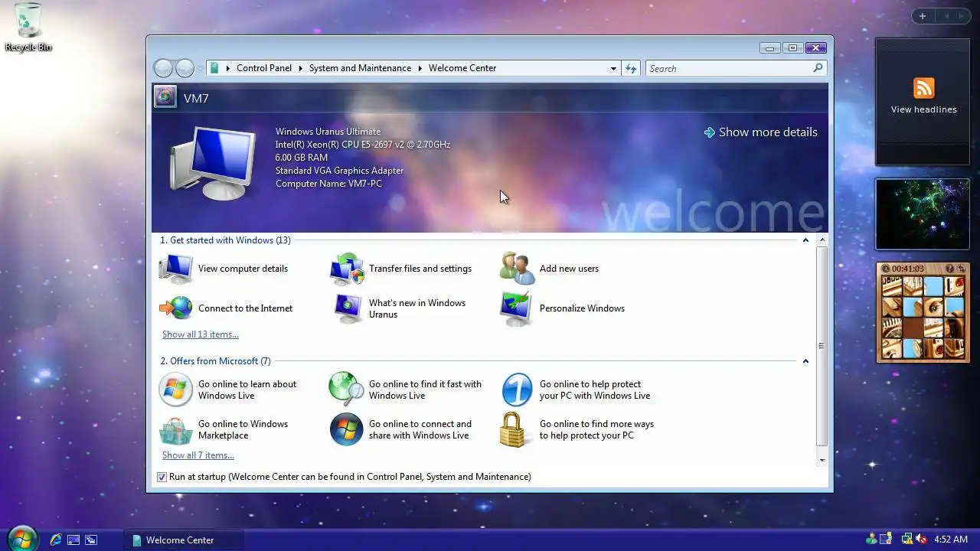Click Show more details link
Viewport: 980px width, 551px height.
coord(760,132)
